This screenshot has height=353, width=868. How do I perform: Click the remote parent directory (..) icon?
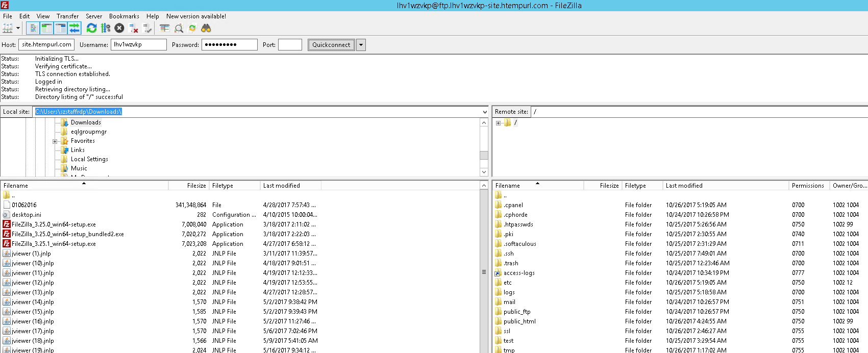click(x=499, y=195)
